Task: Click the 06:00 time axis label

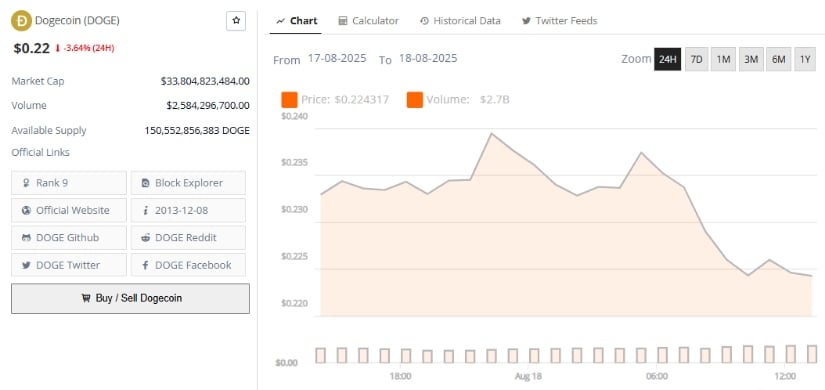Action: [657, 376]
